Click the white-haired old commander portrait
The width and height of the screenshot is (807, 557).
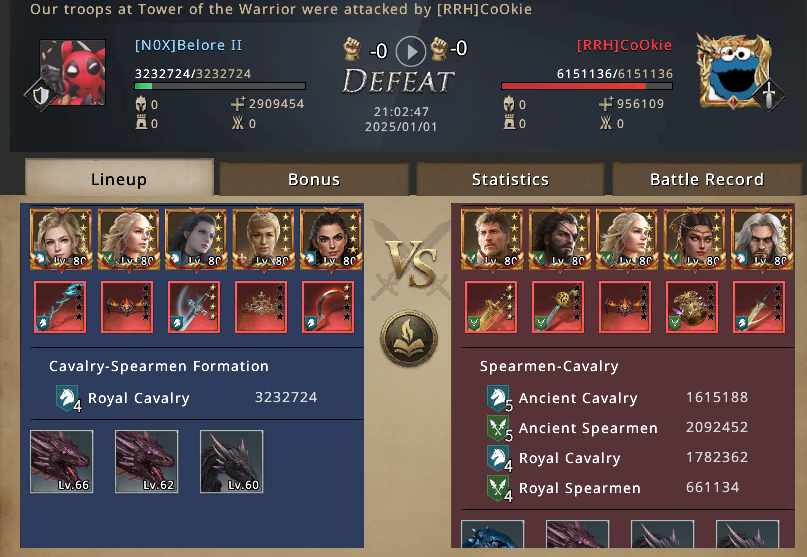(762, 238)
